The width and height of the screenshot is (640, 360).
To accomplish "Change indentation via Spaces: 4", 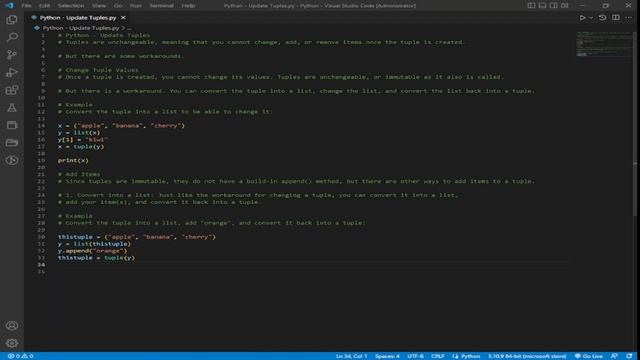I will coord(387,356).
